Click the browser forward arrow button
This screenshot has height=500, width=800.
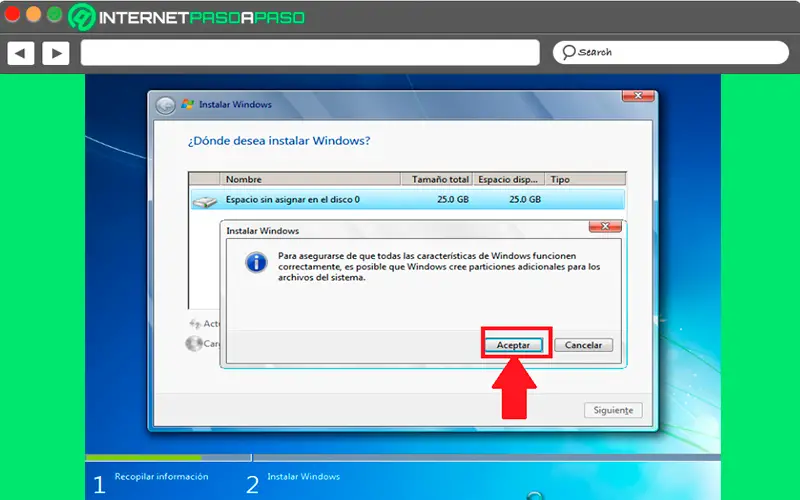coord(56,53)
